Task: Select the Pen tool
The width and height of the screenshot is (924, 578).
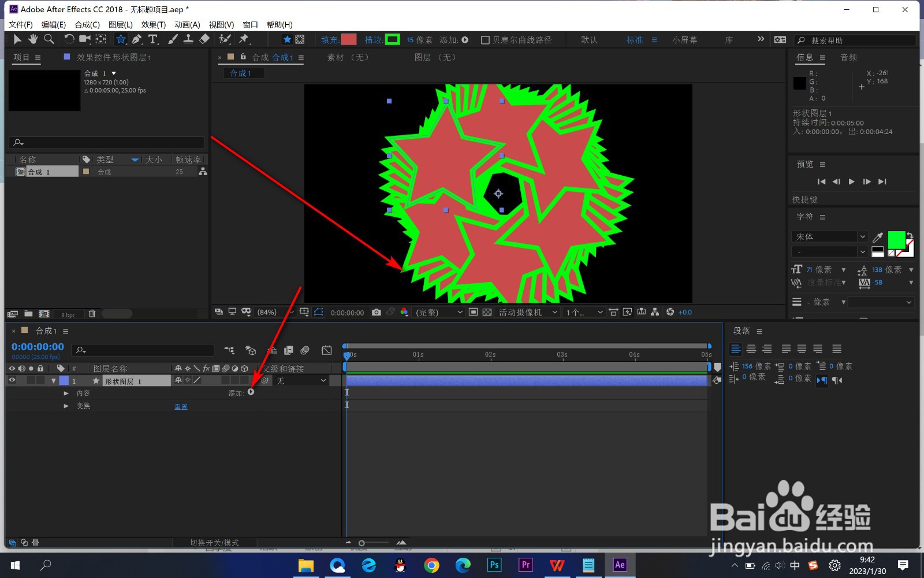Action: point(137,39)
